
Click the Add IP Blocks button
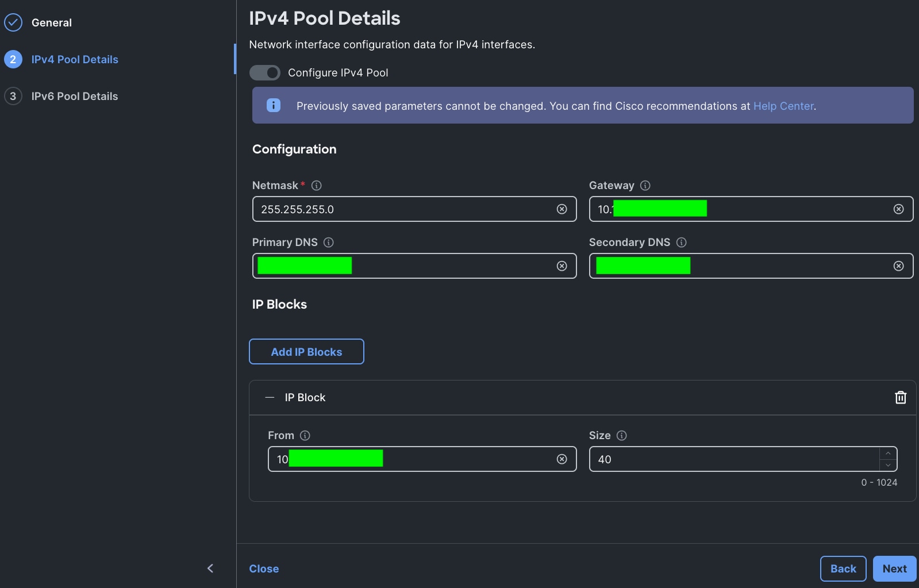pos(306,352)
